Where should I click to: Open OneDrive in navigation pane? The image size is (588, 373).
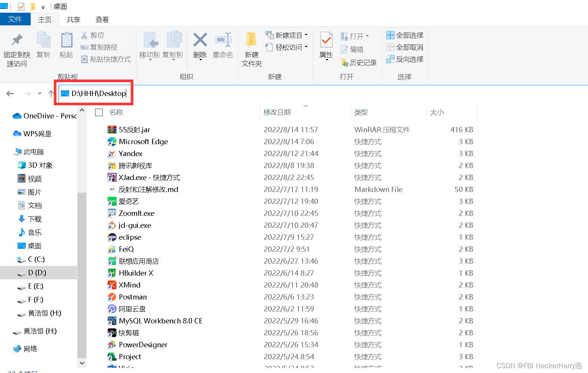[44, 116]
